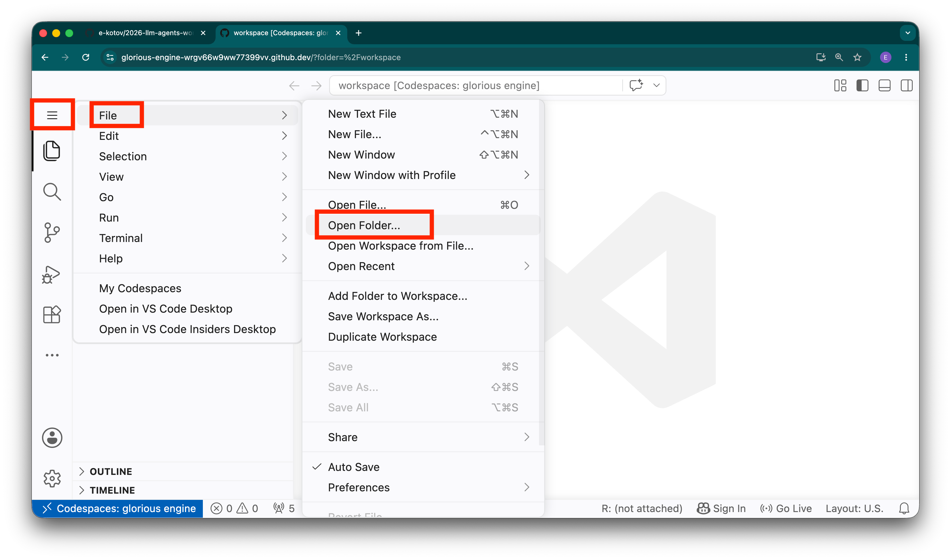Viewport: 951px width, 560px height.
Task: Open the browser three-dot menu
Action: pyautogui.click(x=906, y=57)
